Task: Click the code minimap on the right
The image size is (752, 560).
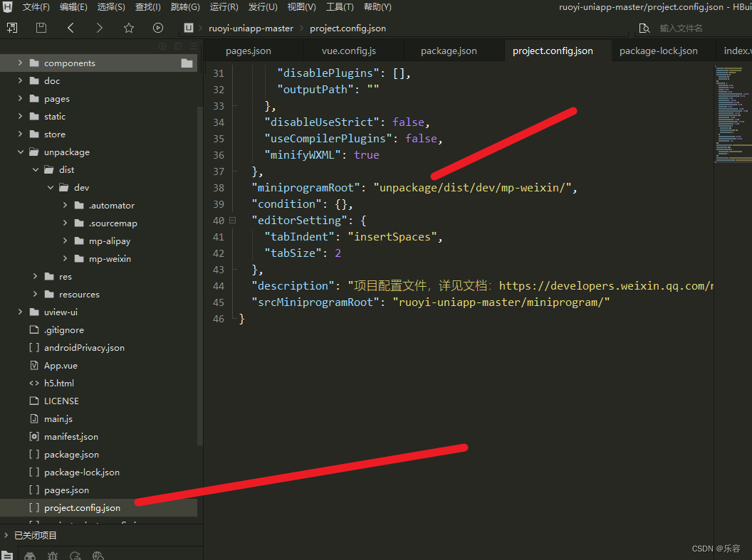Action: click(733, 115)
